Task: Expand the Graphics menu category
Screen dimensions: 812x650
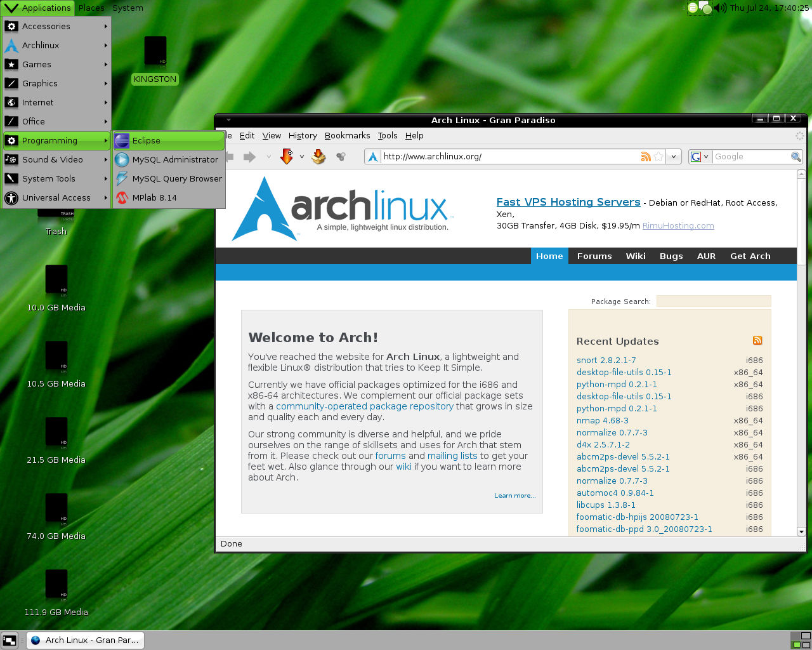Action: point(56,83)
